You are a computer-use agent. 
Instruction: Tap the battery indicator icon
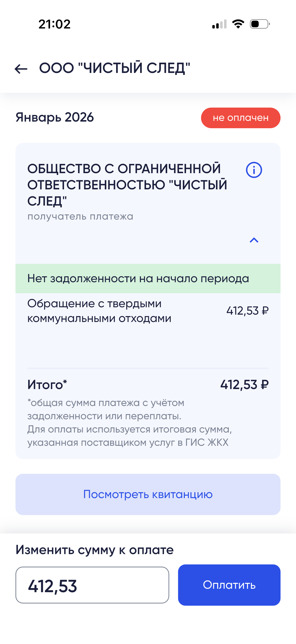tap(259, 24)
